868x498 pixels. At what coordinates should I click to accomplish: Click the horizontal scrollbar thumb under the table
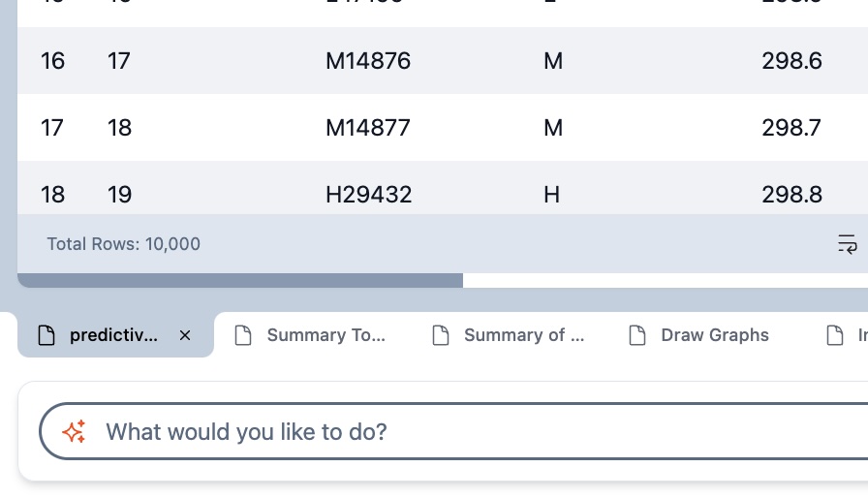[240, 281]
